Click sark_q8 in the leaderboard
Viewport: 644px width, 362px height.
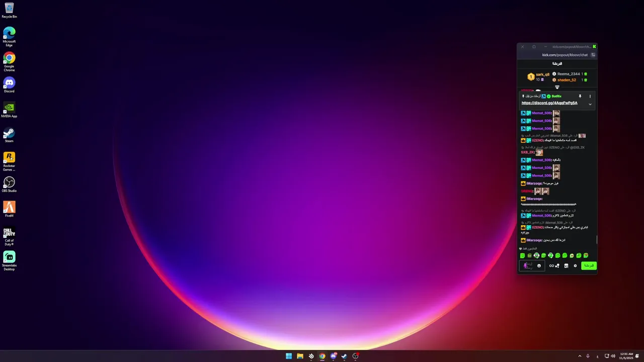point(542,74)
